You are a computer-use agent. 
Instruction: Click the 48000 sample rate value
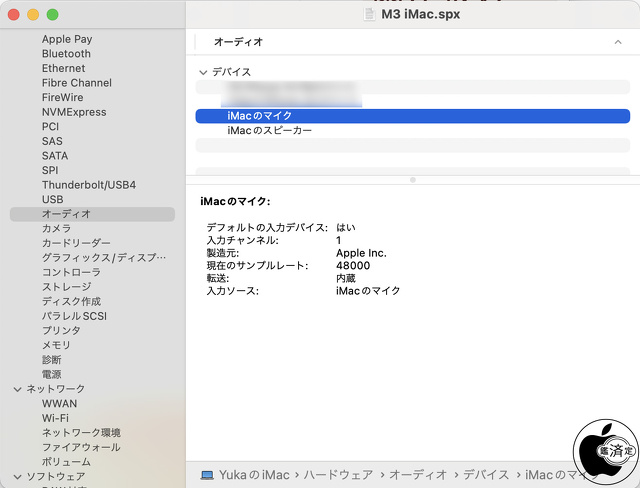point(353,266)
